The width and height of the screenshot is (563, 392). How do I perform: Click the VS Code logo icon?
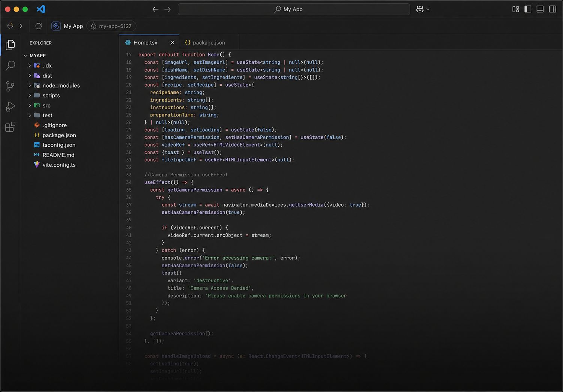click(x=41, y=9)
